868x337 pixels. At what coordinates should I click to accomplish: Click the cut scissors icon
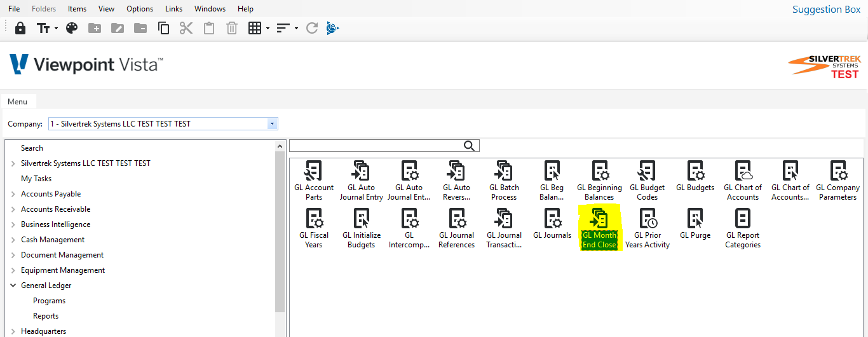click(x=186, y=28)
